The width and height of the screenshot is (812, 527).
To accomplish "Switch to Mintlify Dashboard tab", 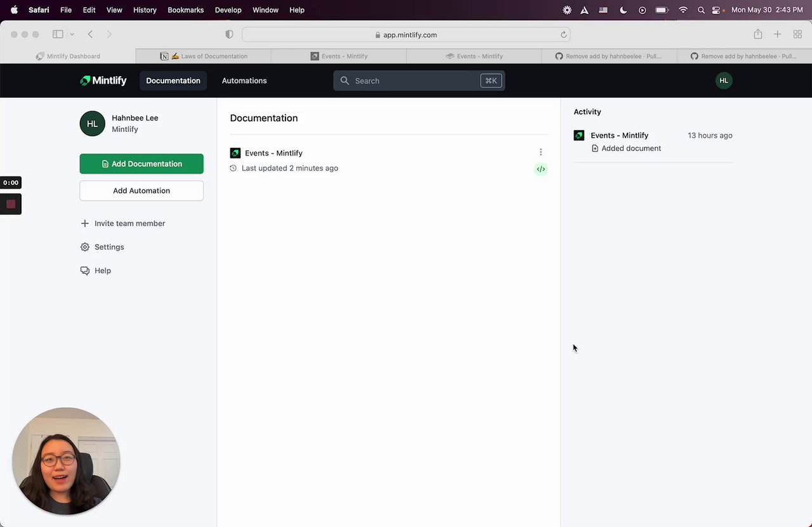I will [x=68, y=56].
